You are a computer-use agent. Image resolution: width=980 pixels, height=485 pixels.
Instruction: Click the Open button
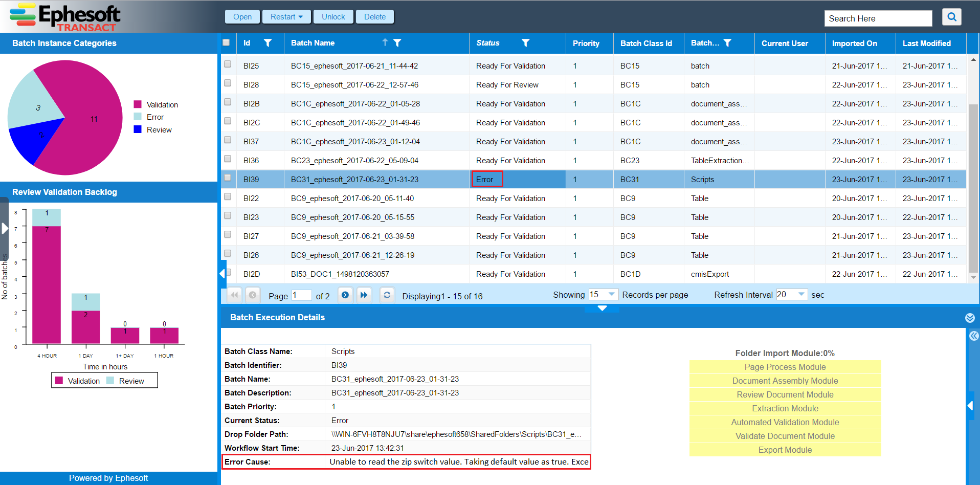click(242, 17)
